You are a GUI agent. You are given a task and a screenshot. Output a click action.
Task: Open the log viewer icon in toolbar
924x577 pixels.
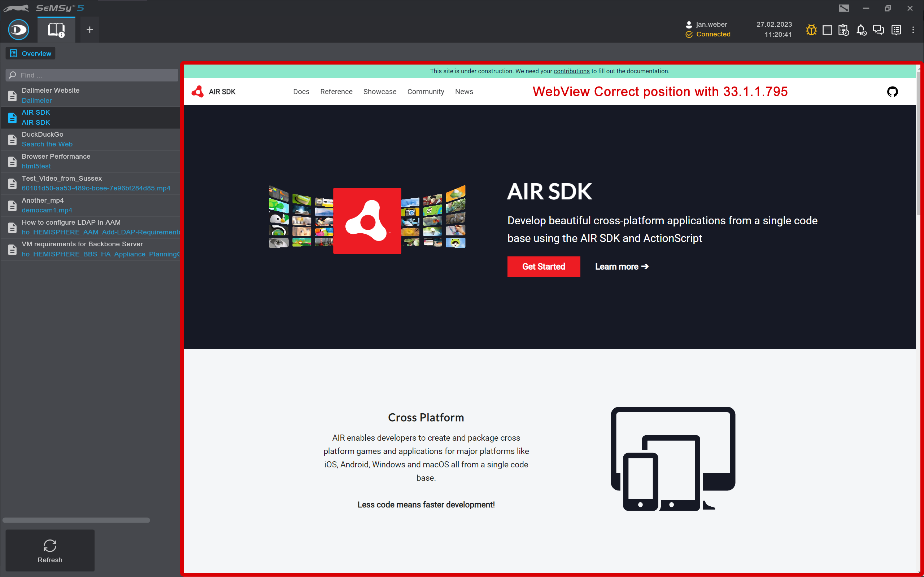coord(827,30)
